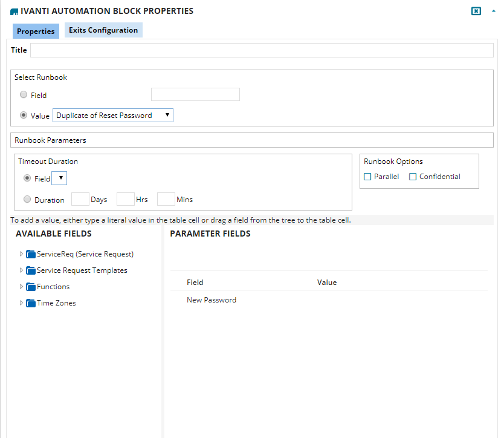Expand the Service Request Templates node
Image resolution: width=504 pixels, height=438 pixels.
[21, 270]
